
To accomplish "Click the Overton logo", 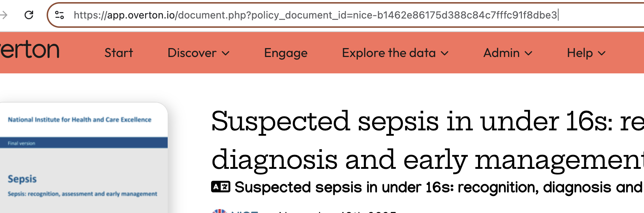I will point(30,50).
